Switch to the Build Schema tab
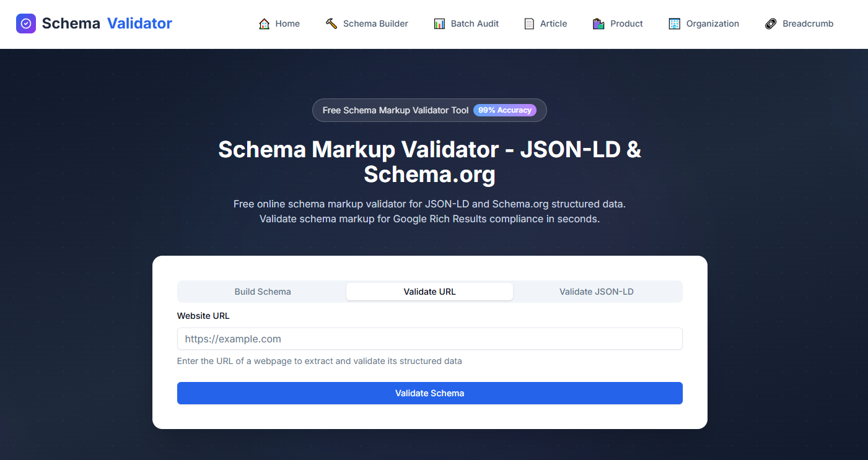868x460 pixels. click(x=262, y=291)
